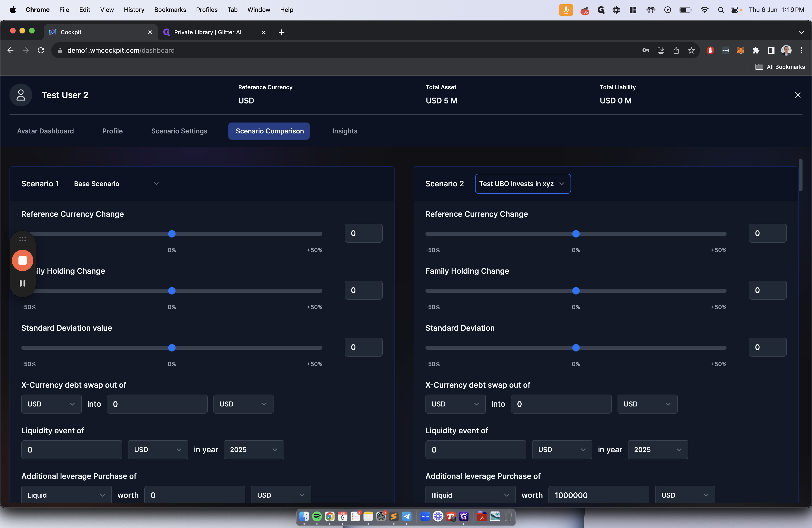
Task: Click Scenario 1 Reference Currency Change slider handle
Action: [x=172, y=234]
